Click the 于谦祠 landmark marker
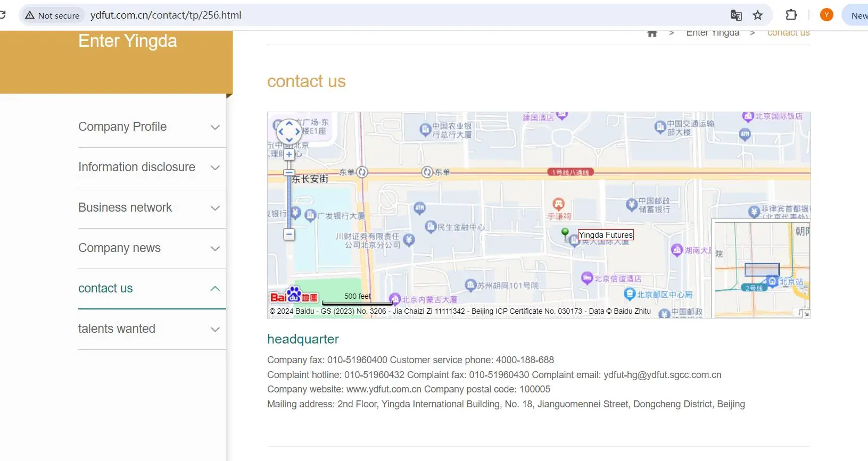868x461 pixels. point(558,204)
